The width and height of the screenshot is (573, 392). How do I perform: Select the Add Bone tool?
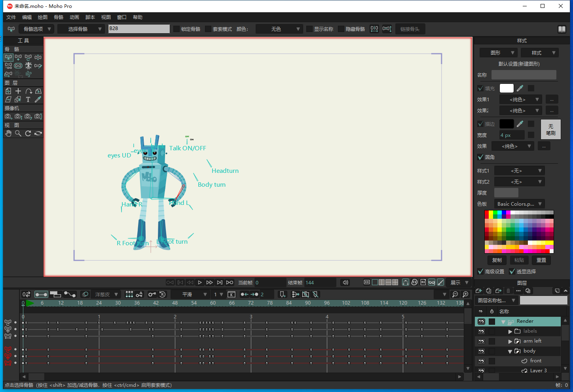coord(18,57)
